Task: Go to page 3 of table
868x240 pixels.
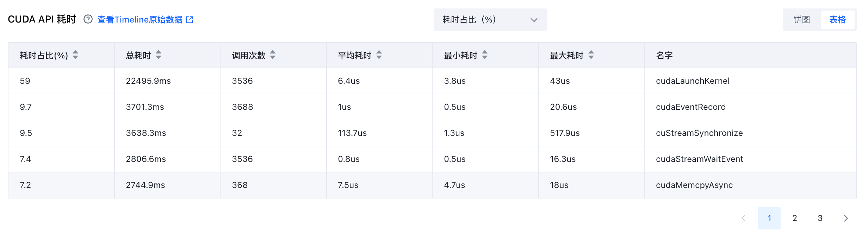Action: 820,218
